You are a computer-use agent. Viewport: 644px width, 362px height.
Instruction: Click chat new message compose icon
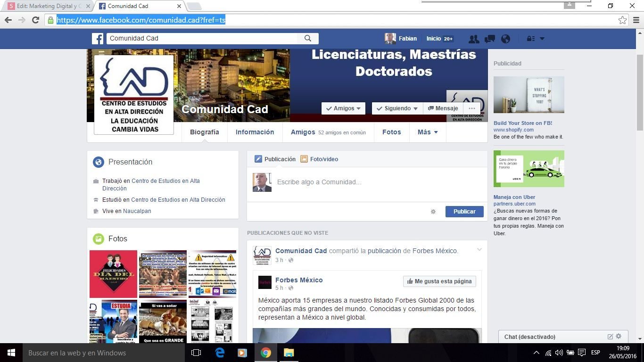click(610, 337)
